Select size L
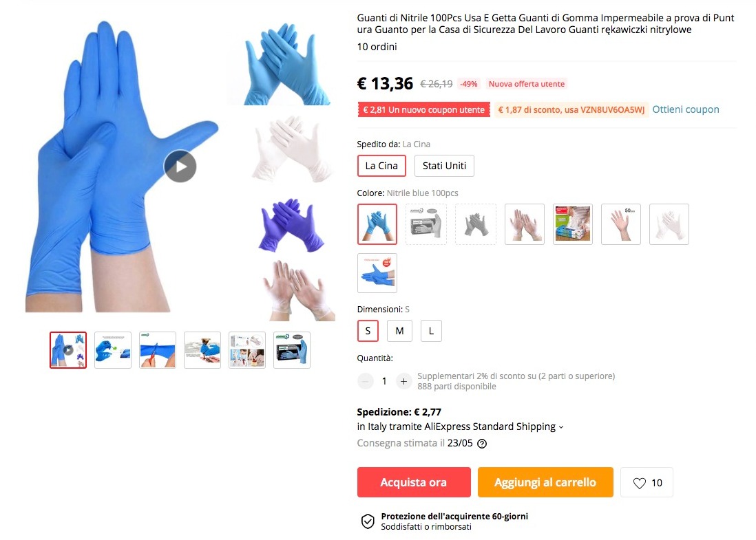Screen dimensions: 756x540 431,331
